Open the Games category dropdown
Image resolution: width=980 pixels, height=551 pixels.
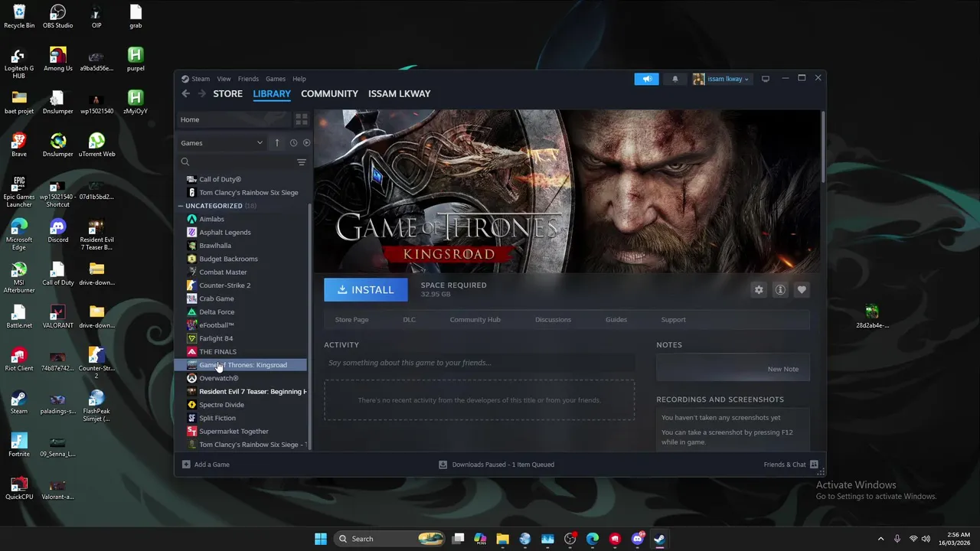(221, 142)
